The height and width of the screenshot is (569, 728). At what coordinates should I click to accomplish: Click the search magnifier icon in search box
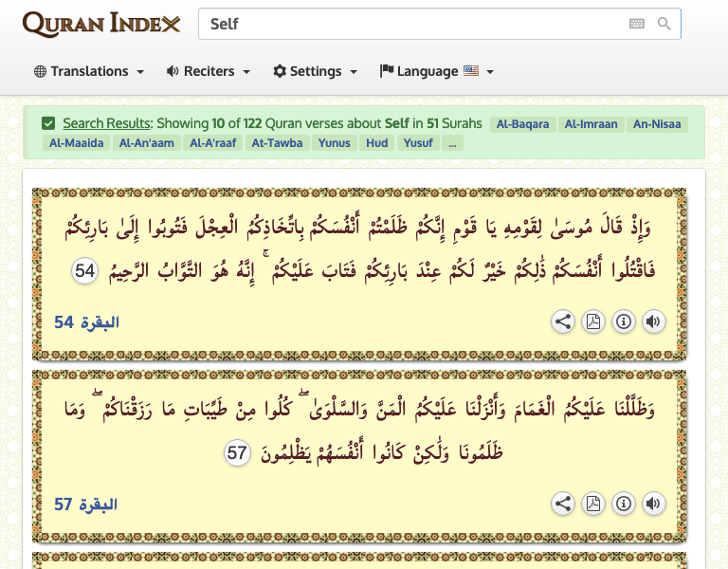(x=664, y=24)
